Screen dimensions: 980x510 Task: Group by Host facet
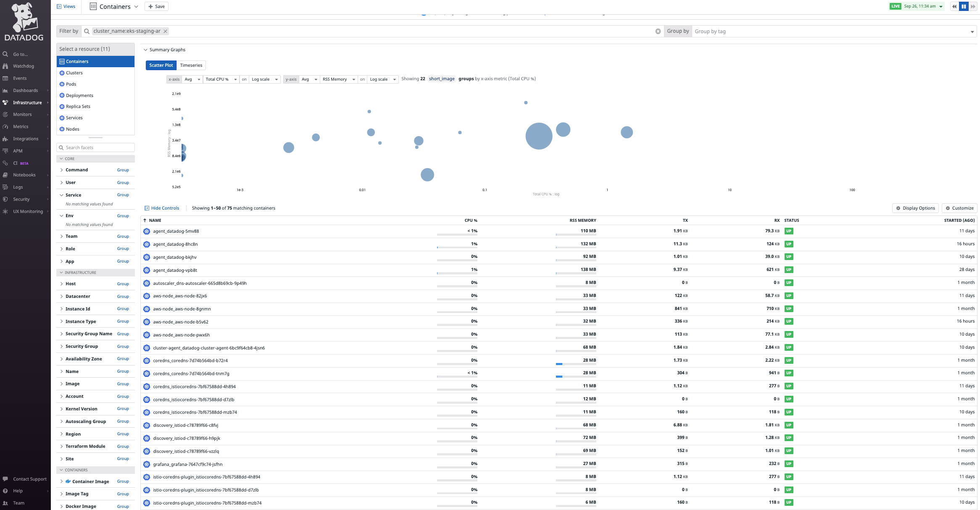[123, 284]
